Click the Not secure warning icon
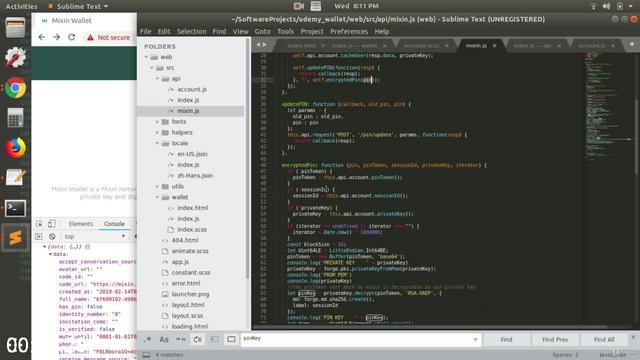 pyautogui.click(x=90, y=38)
